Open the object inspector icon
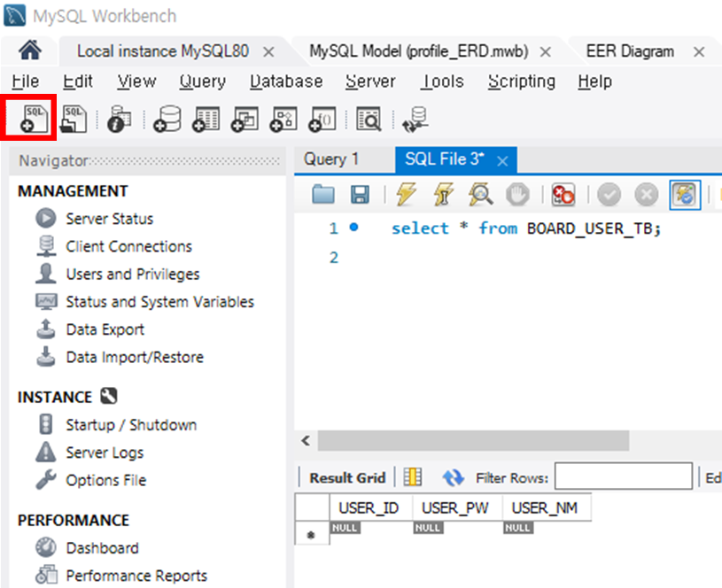The width and height of the screenshot is (722, 588). (119, 120)
